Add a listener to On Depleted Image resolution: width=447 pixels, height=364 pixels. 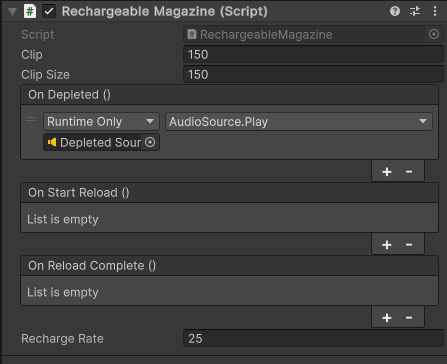click(387, 172)
